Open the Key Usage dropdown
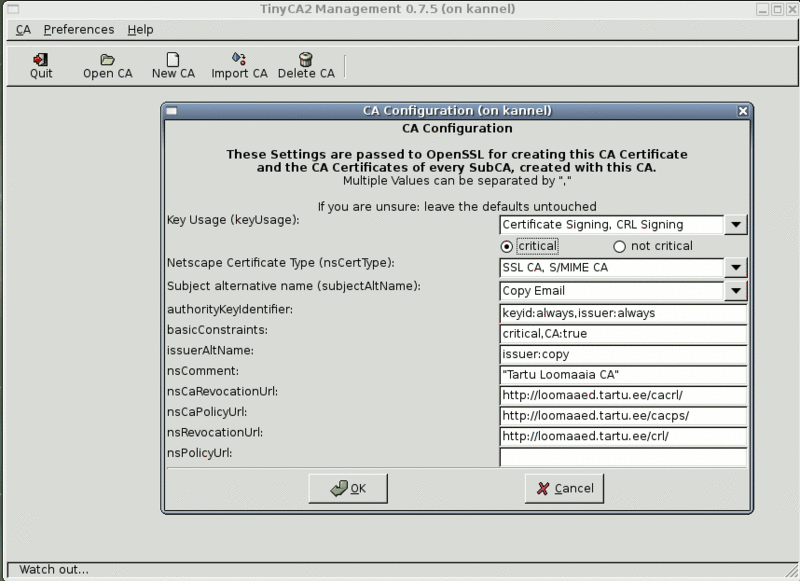This screenshot has width=800, height=581. 736,224
